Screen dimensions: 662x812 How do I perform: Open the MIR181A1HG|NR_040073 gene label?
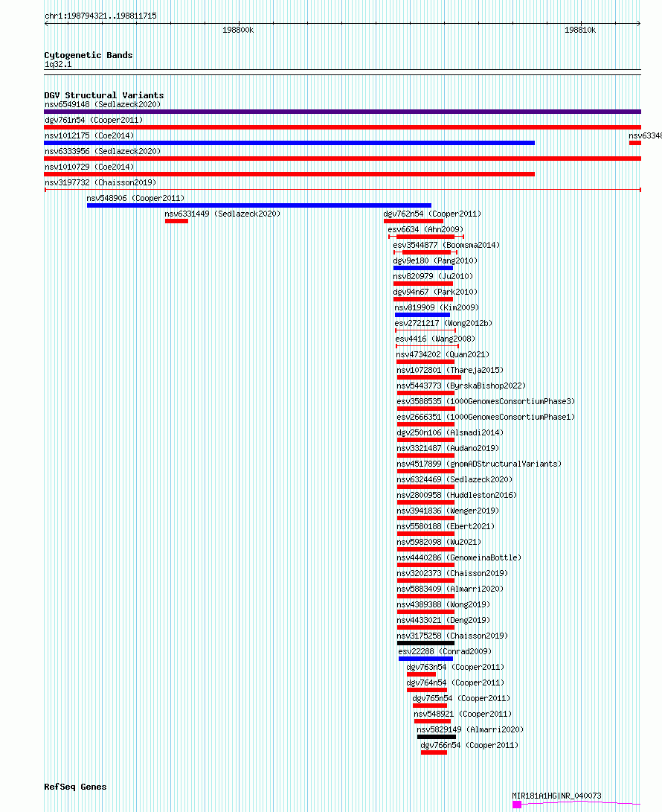[556, 796]
